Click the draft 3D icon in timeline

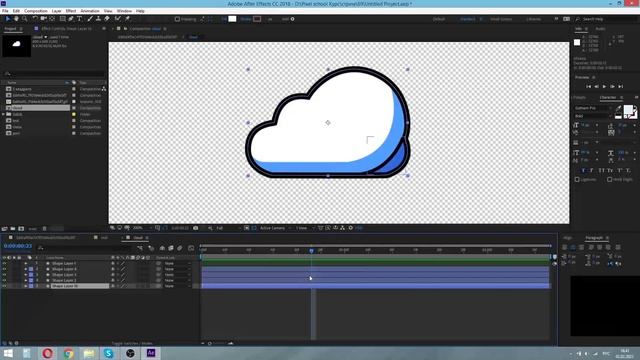(151, 248)
